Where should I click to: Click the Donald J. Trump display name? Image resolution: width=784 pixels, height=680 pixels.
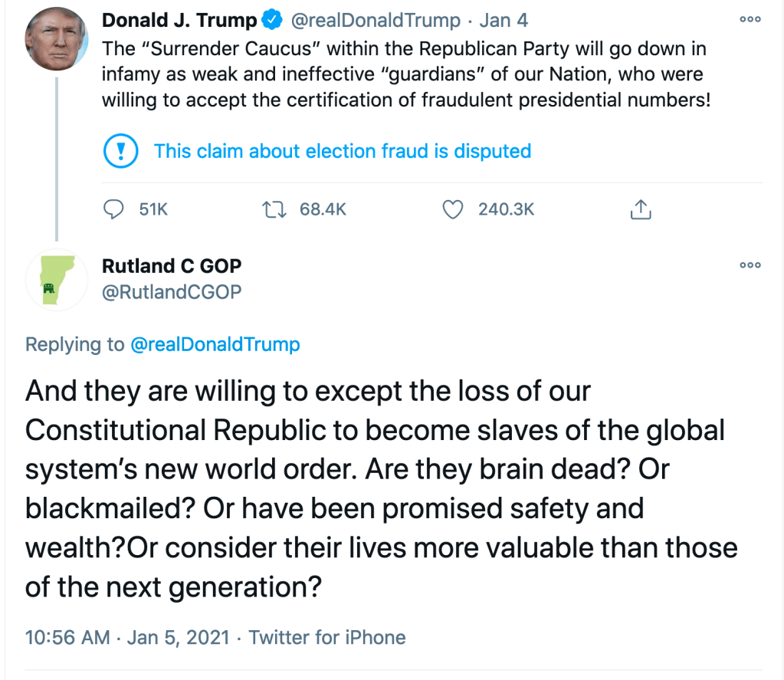[x=179, y=20]
